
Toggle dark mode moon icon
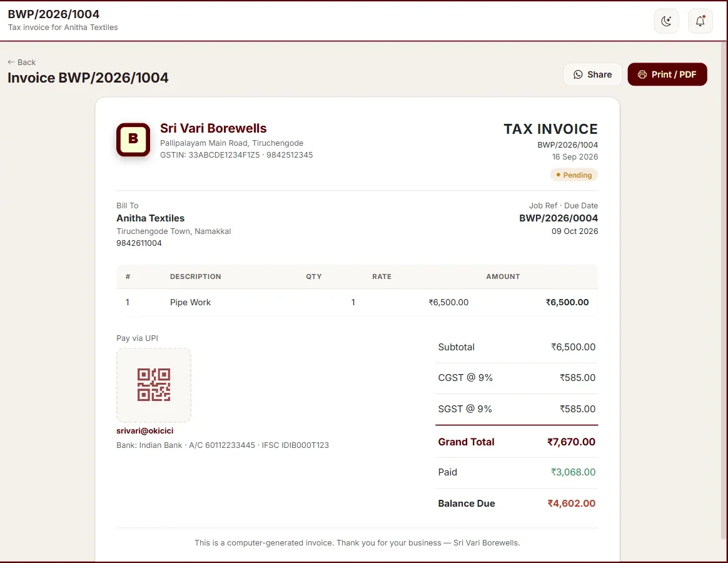[x=666, y=21]
